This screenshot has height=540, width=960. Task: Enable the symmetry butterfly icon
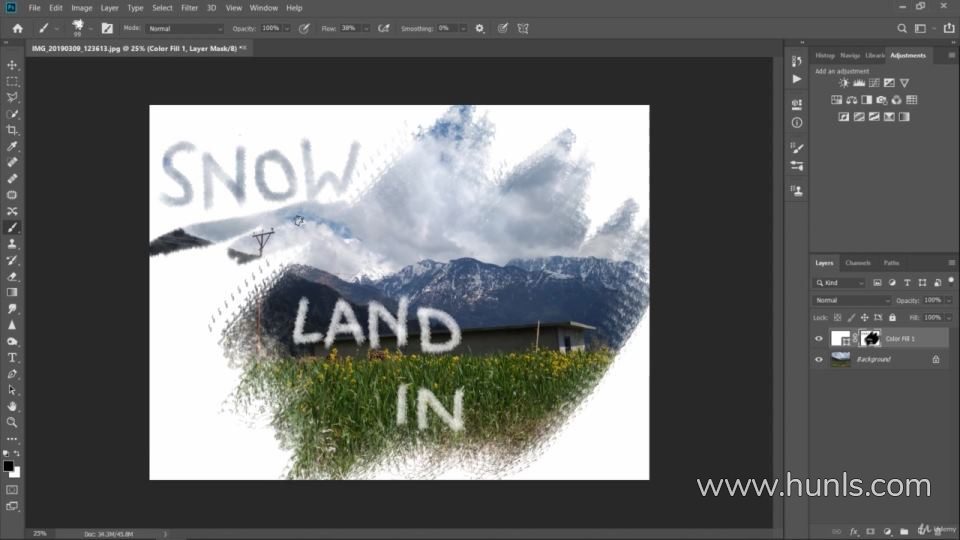pos(523,28)
